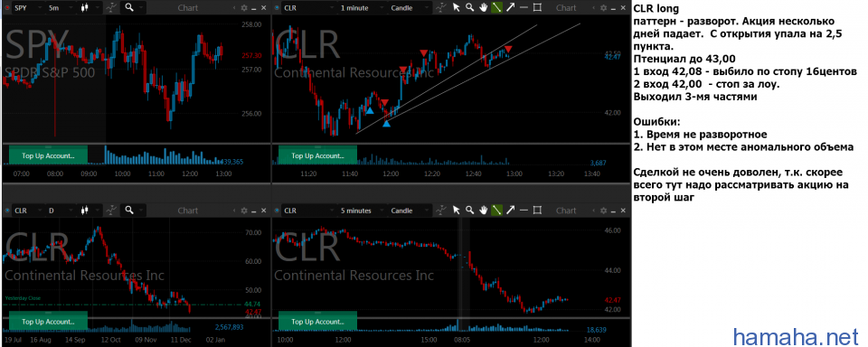Image resolution: width=868 pixels, height=347 pixels.
Task: Toggle the link indicator on CLR 1 minute chart
Action: [x=278, y=8]
